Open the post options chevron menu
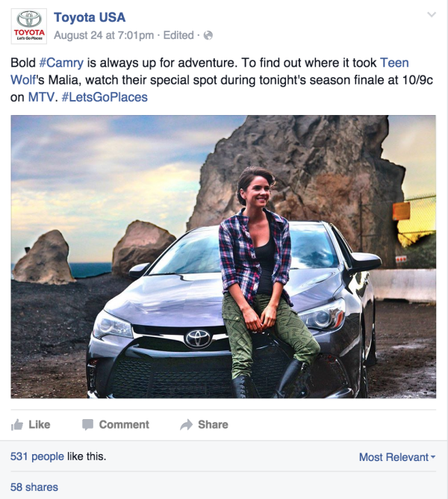The image size is (448, 499). pyautogui.click(x=432, y=14)
